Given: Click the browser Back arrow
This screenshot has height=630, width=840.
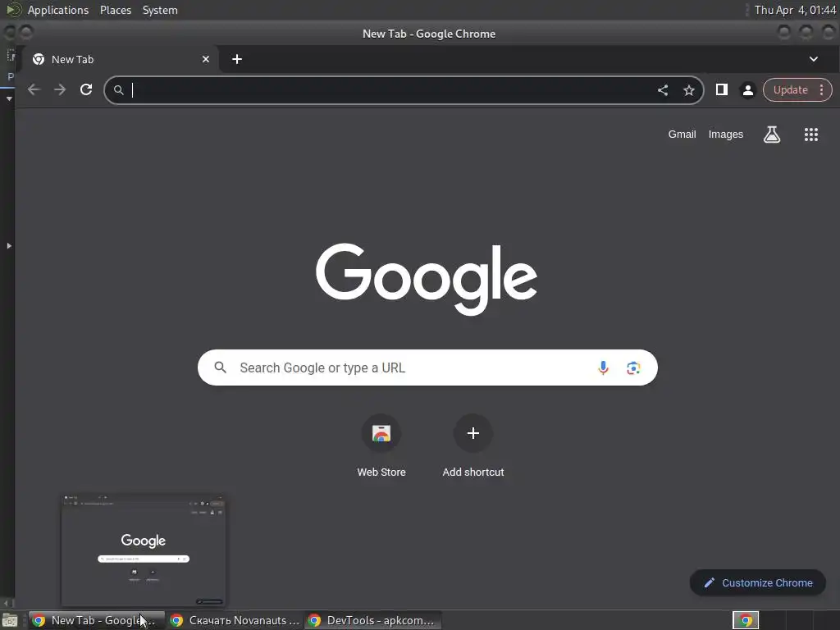Looking at the screenshot, I should (34, 90).
